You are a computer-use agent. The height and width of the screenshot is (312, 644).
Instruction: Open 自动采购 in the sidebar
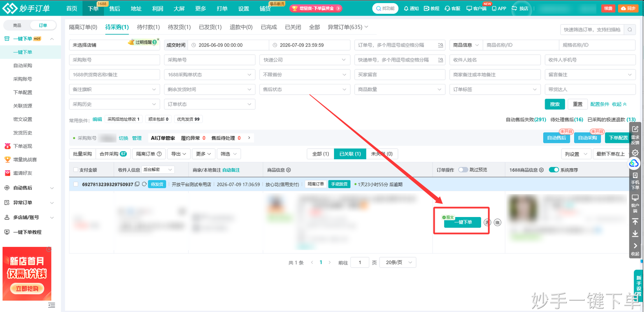[x=23, y=66]
